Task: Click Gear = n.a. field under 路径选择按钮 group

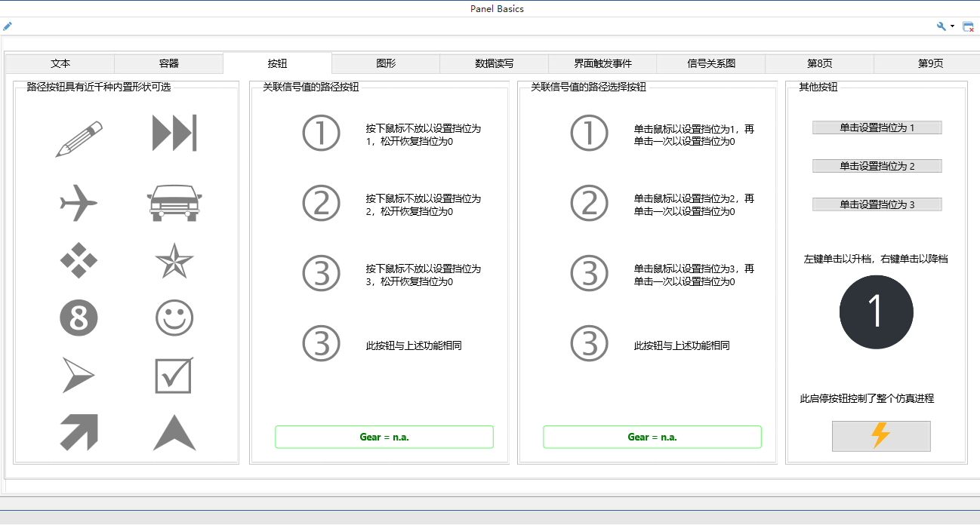Action: [652, 437]
